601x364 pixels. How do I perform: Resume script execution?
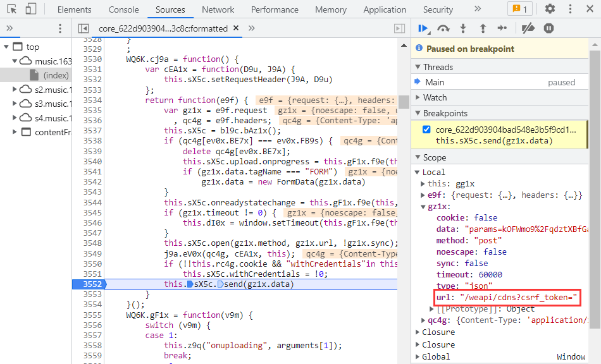(x=424, y=28)
